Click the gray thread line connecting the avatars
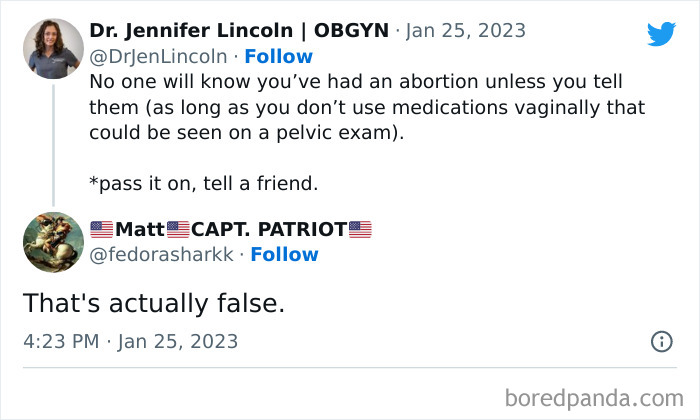 click(x=53, y=145)
